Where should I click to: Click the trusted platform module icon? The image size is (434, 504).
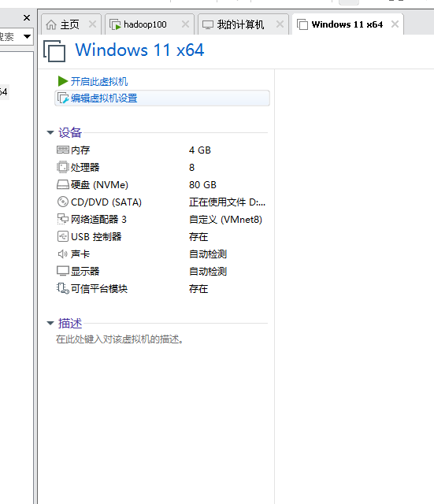(63, 288)
